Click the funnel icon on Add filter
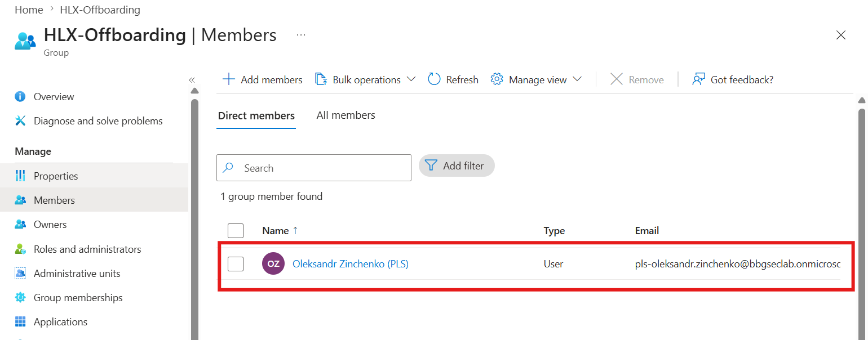The height and width of the screenshot is (340, 868). (x=431, y=165)
